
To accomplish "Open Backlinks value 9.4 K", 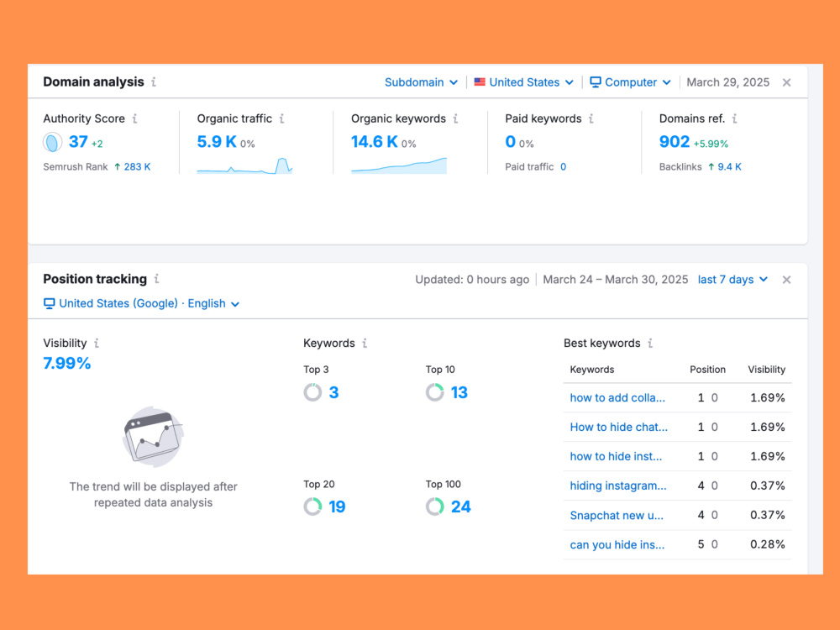I will pos(730,166).
